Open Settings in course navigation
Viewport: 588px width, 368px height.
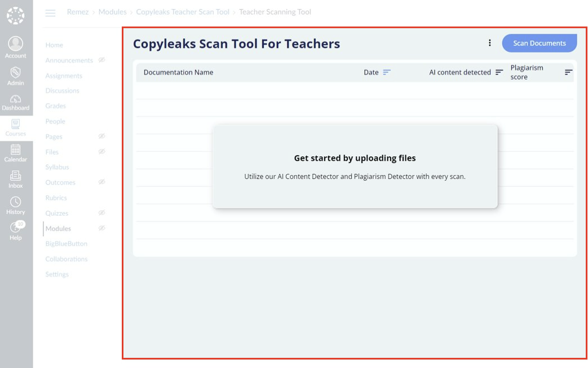click(x=57, y=274)
